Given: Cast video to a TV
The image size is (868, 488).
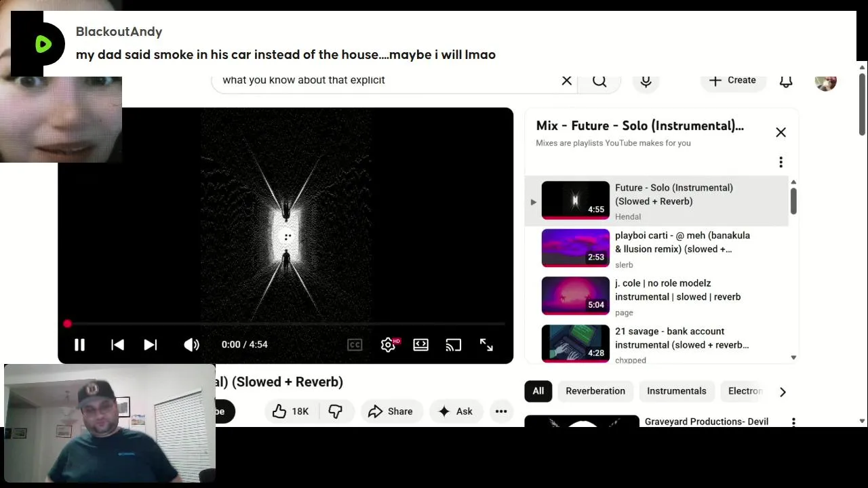Looking at the screenshot, I should click(x=453, y=345).
